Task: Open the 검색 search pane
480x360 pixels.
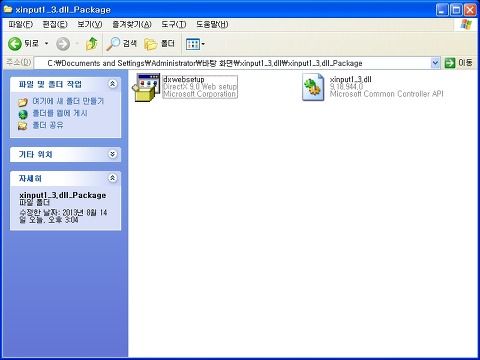Action: click(121, 44)
